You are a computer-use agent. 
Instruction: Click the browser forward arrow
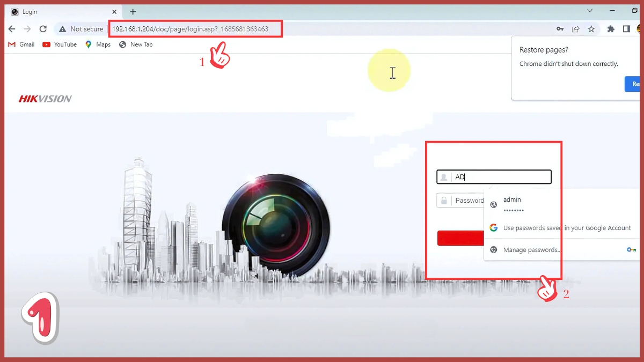pyautogui.click(x=27, y=29)
